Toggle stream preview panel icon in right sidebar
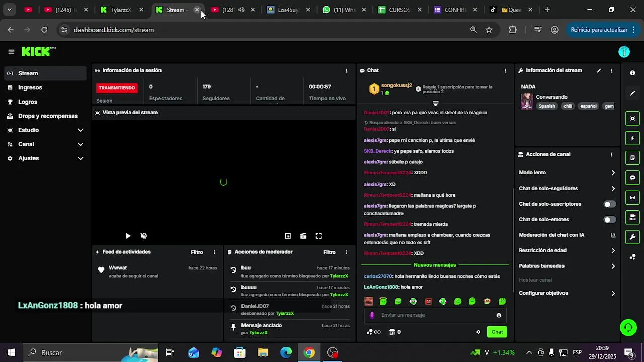 point(632,119)
